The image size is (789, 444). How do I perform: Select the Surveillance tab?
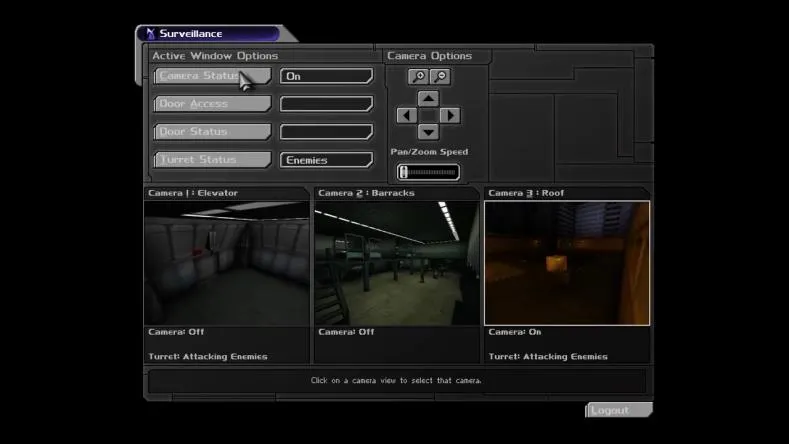point(210,34)
